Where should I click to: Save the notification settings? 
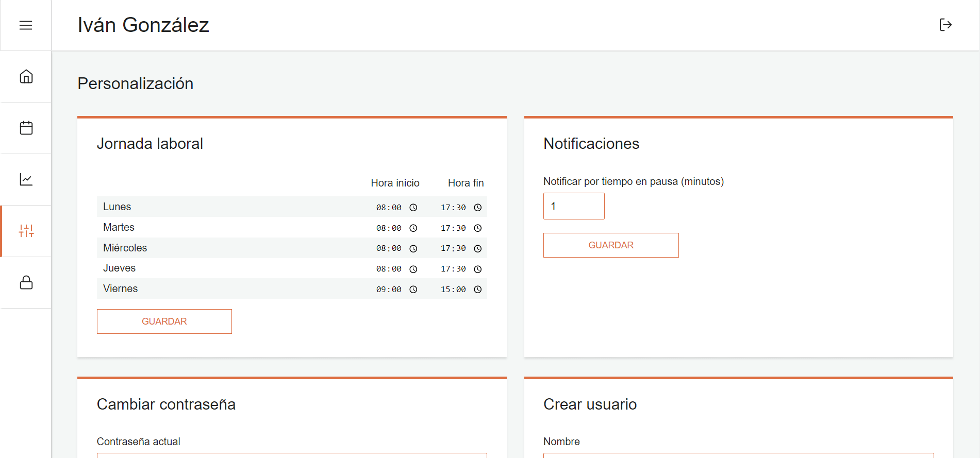coord(611,245)
